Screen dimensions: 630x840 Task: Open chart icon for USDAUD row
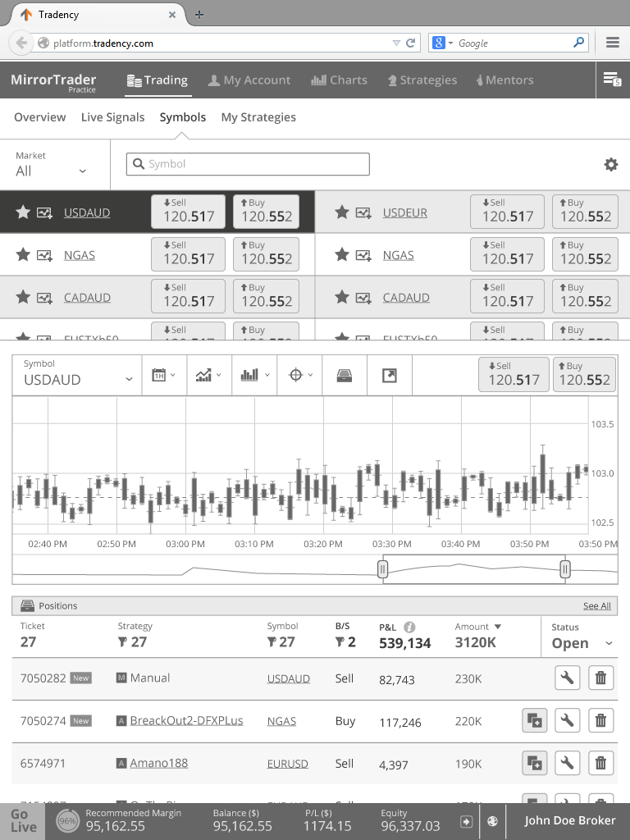pos(44,212)
